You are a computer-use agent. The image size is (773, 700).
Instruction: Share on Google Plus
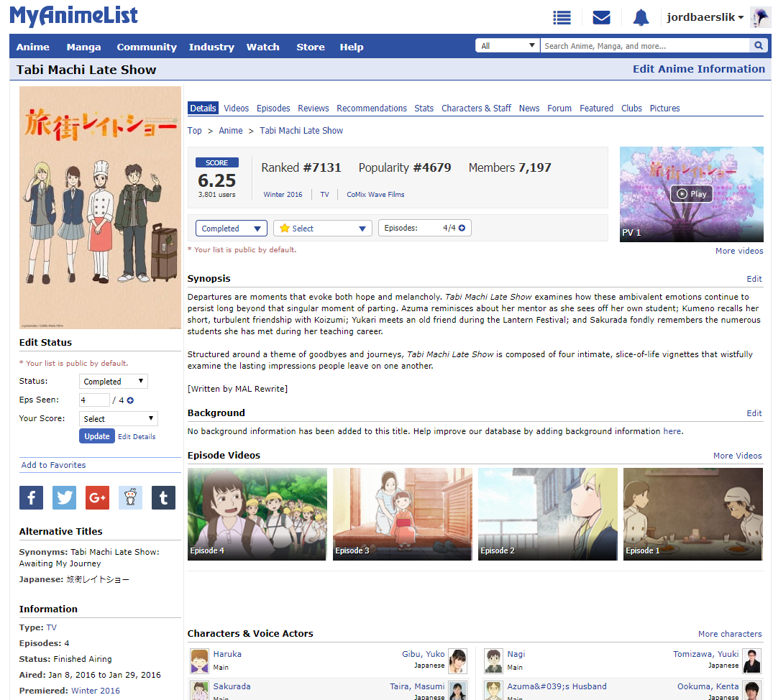click(x=97, y=497)
